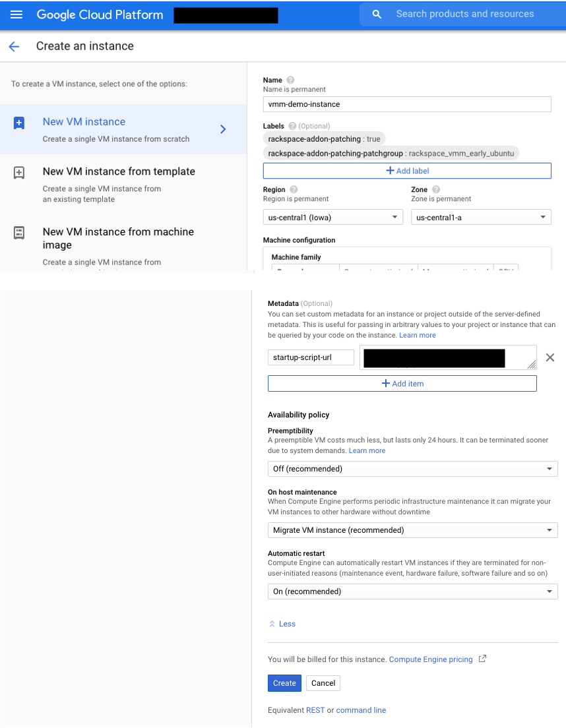The height and width of the screenshot is (728, 566).
Task: Open the Automatic restart dropdown
Action: click(412, 591)
